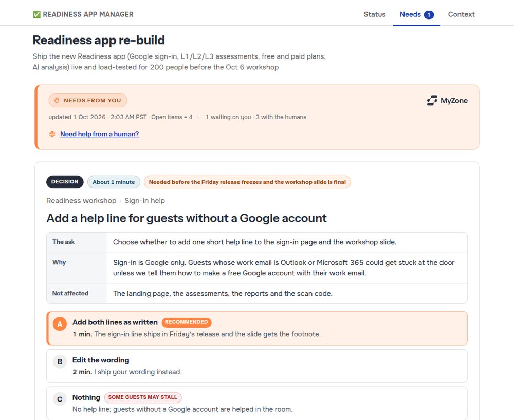Click the green checkmark app logo icon

tap(36, 14)
